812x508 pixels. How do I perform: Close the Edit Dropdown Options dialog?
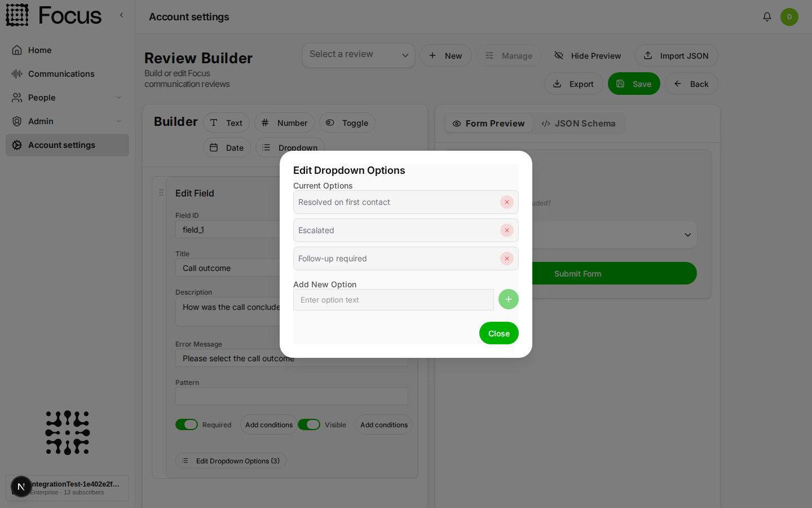[x=499, y=333]
